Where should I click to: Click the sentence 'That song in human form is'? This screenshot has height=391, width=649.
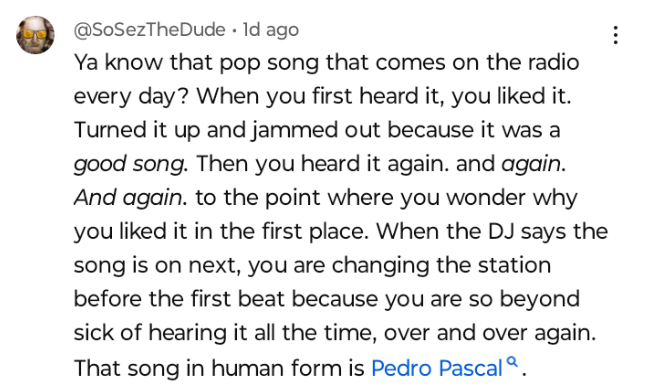pyautogui.click(x=219, y=368)
